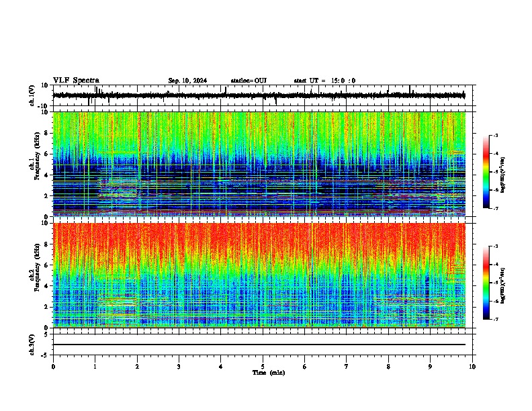Click the ch.1 color scale log(PSD) unit label
532x411 pixels.
point(502,175)
